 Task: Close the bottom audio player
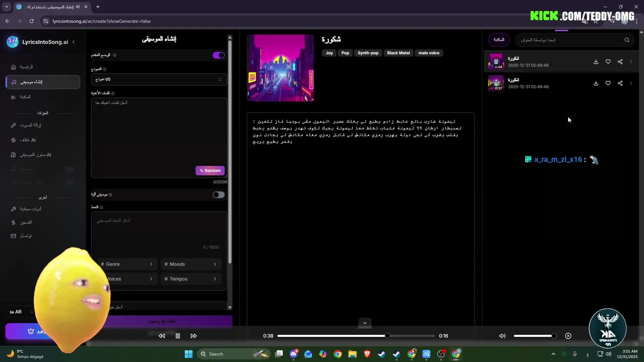tap(568, 336)
